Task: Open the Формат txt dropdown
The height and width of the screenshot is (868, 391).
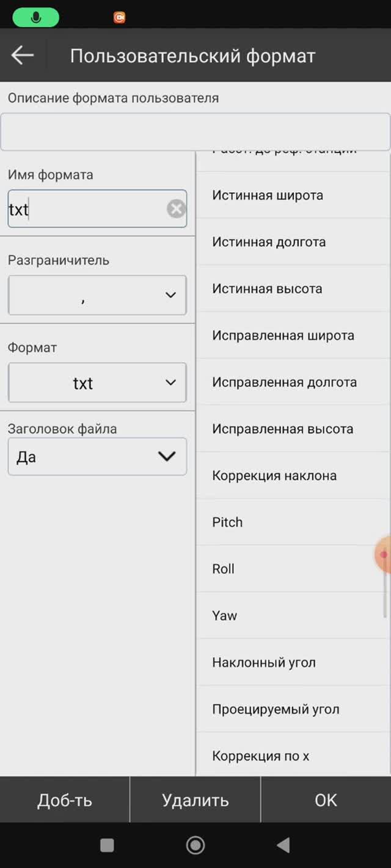Action: pyautogui.click(x=97, y=383)
